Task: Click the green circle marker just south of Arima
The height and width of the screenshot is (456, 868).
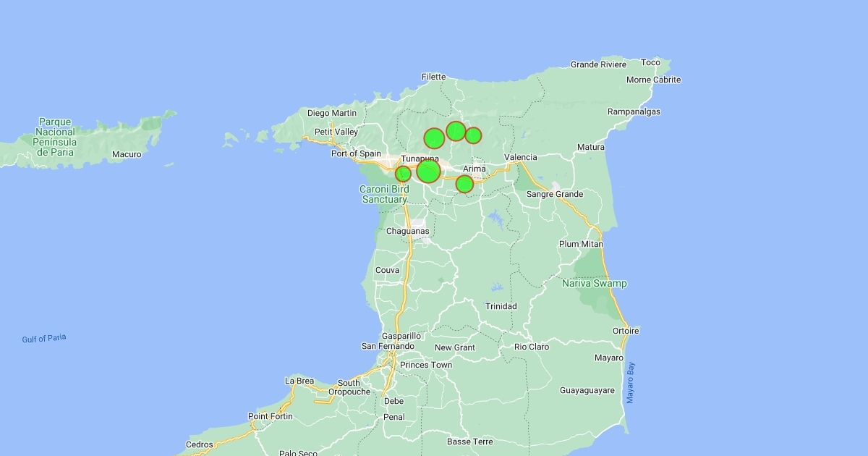Action: pos(464,184)
